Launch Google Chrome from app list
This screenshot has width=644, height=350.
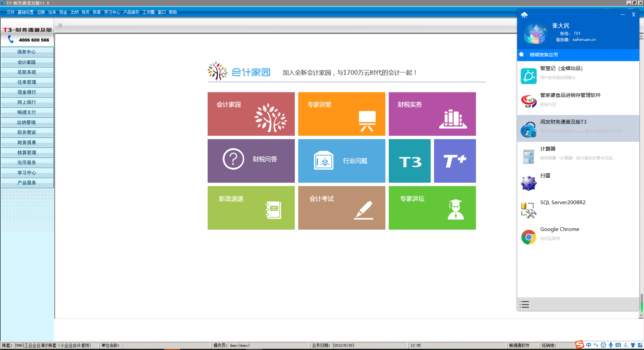coord(529,237)
